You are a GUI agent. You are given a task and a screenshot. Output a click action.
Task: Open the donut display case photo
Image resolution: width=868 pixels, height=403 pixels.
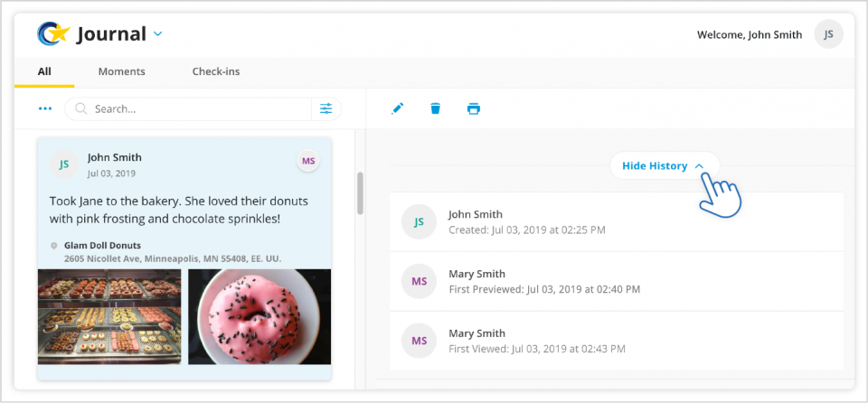tap(109, 316)
